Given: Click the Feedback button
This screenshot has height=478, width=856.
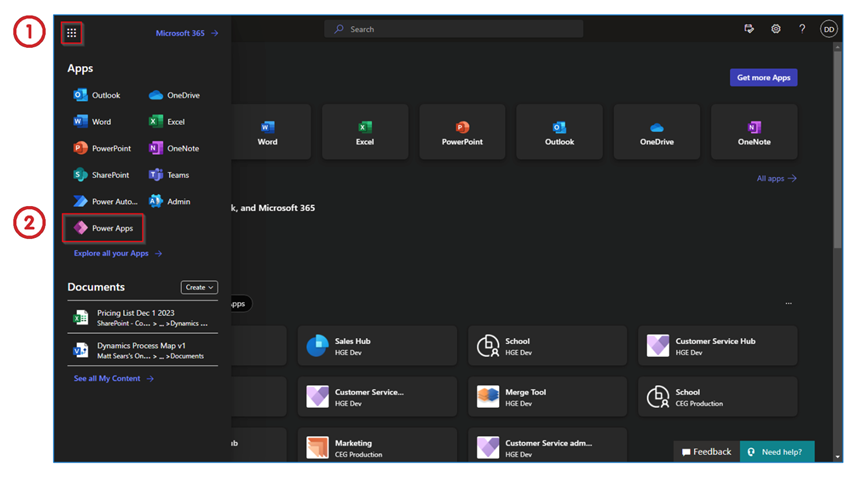Looking at the screenshot, I should 706,452.
